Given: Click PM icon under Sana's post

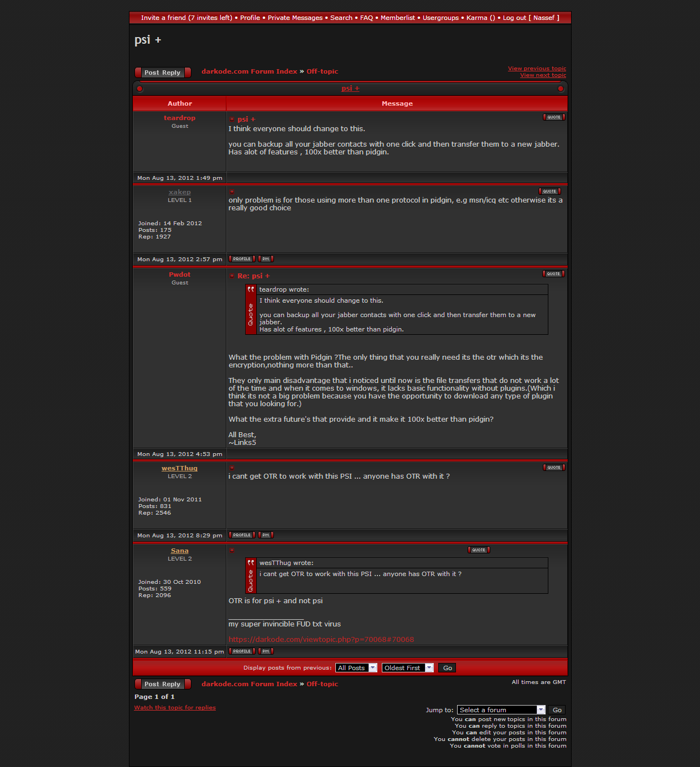Looking at the screenshot, I should click(x=266, y=651).
